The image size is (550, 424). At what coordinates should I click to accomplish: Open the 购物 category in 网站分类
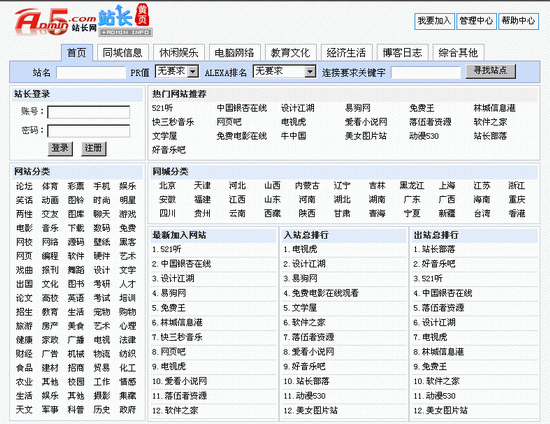point(128,312)
